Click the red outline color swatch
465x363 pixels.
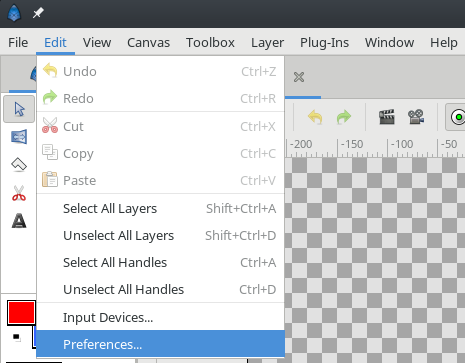(x=21, y=313)
